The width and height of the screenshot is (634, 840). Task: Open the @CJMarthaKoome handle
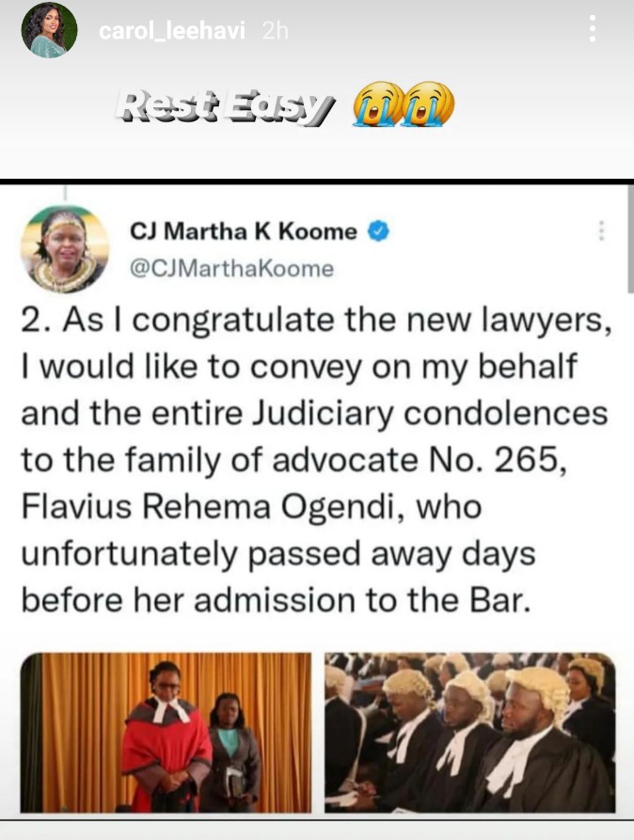[231, 268]
